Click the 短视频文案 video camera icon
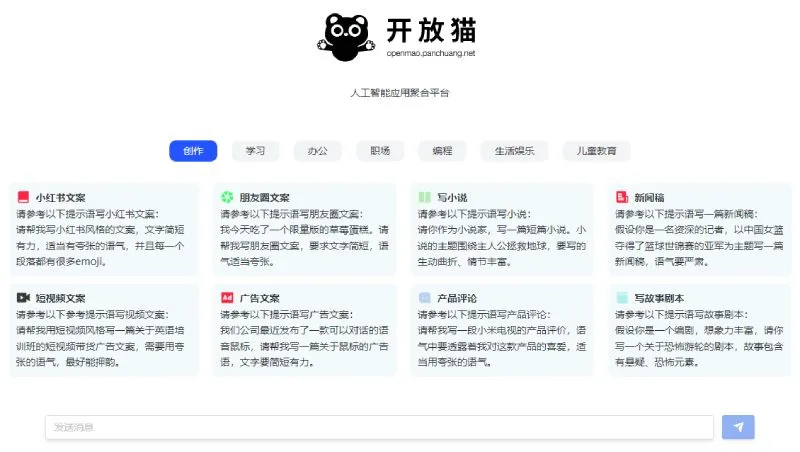 point(23,297)
